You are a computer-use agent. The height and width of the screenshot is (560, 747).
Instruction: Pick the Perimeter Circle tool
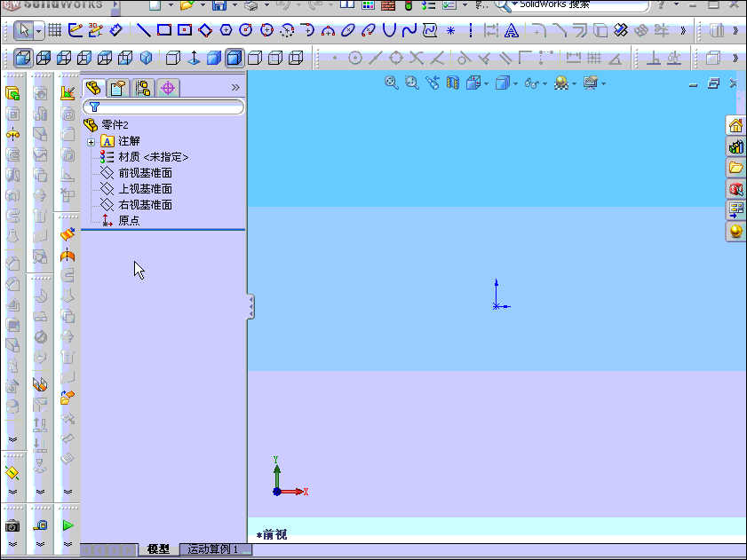click(266, 30)
